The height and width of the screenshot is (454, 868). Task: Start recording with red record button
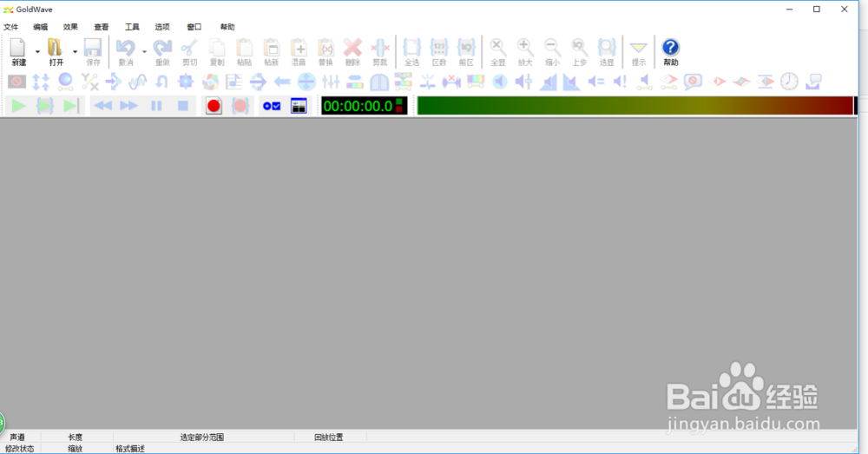point(214,106)
